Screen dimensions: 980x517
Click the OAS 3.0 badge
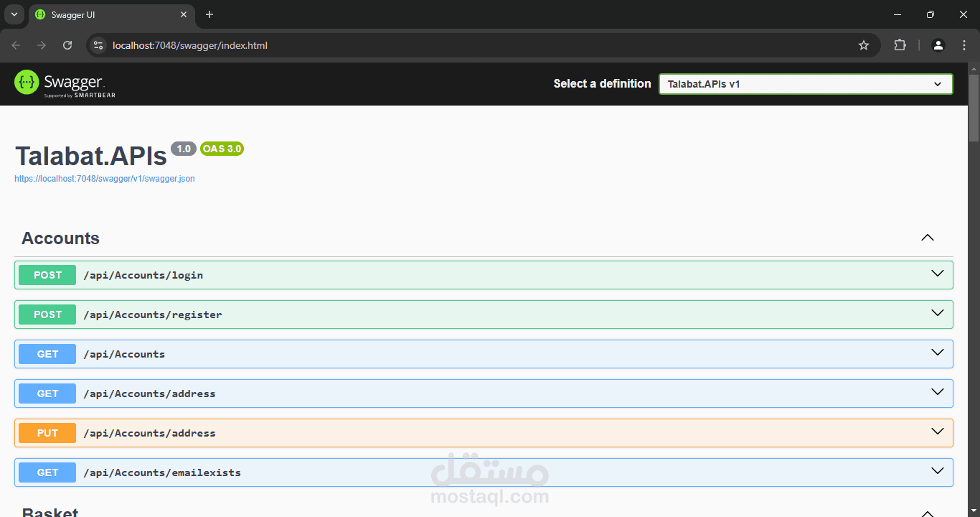click(x=222, y=149)
